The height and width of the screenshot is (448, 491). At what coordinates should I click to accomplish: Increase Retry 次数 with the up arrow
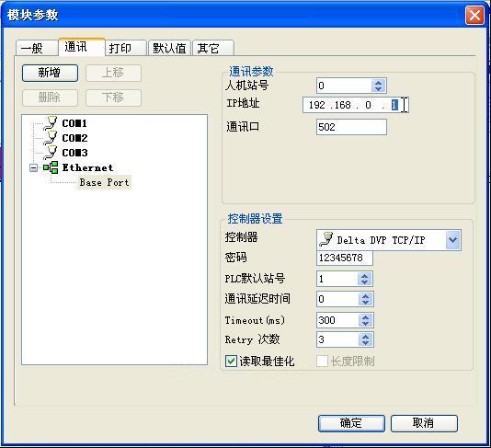tap(365, 337)
